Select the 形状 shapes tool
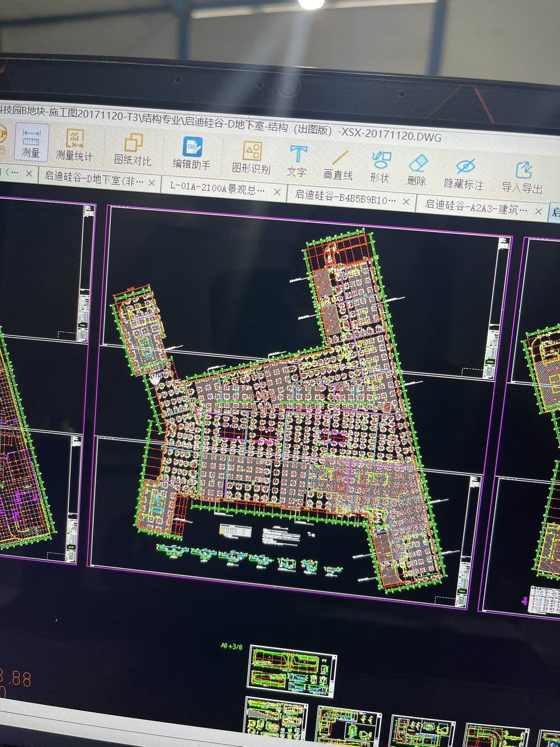560x747 pixels. [380, 168]
